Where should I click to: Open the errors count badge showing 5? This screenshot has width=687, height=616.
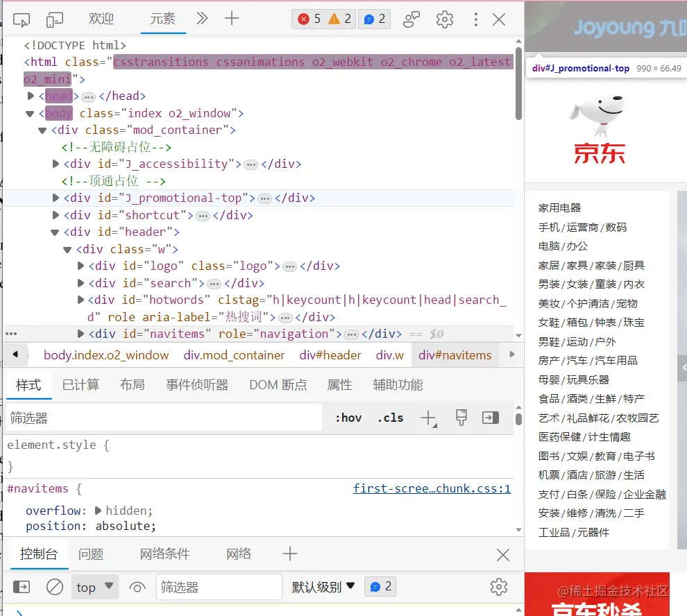309,19
